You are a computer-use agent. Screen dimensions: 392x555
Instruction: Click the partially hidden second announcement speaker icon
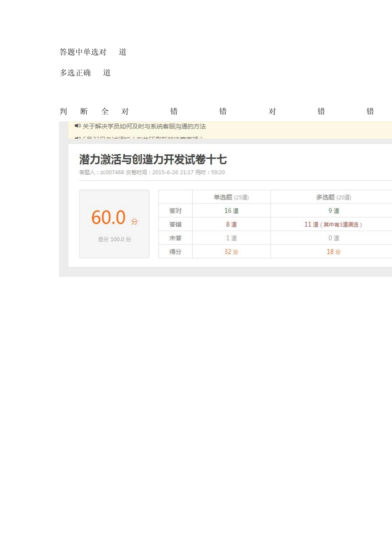tap(77, 138)
